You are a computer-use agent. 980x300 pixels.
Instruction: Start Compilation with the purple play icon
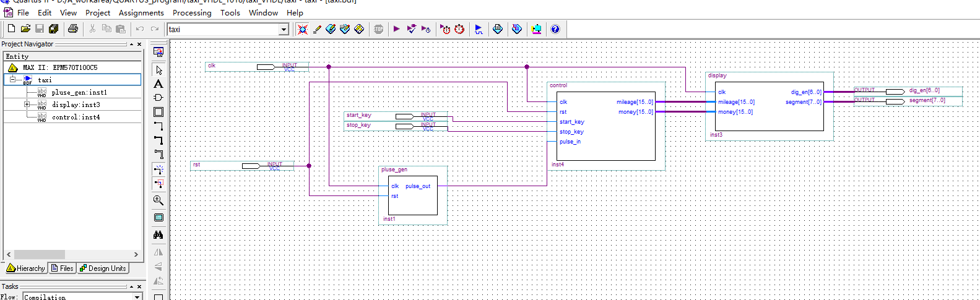pos(397,28)
